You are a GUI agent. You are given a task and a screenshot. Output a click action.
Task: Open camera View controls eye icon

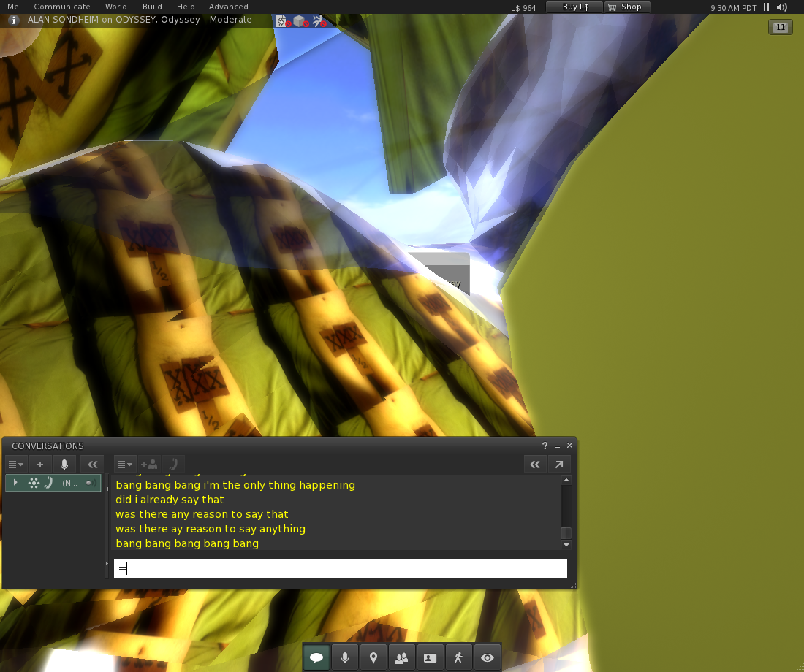coord(487,657)
